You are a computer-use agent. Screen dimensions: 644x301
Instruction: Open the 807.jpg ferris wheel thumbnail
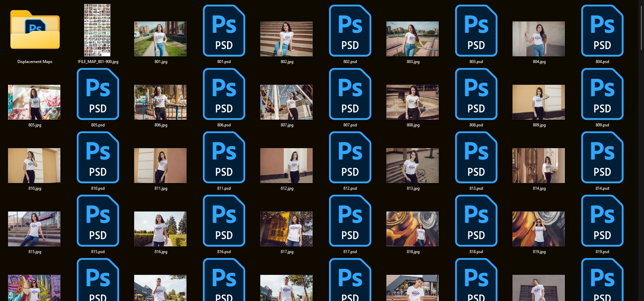[x=286, y=102]
